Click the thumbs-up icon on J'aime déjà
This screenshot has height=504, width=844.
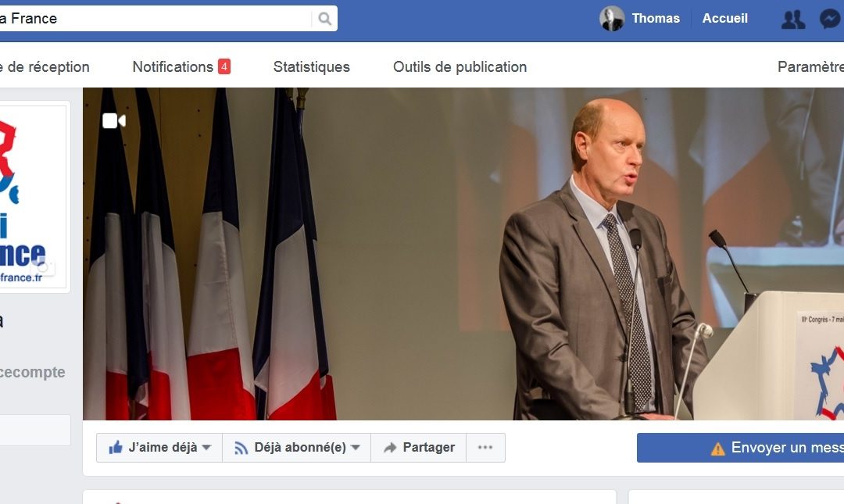[116, 448]
